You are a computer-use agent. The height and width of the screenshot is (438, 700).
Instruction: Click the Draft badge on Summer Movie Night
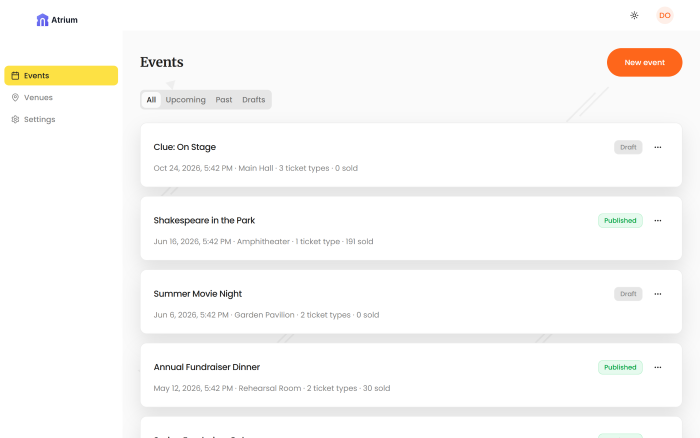tap(628, 294)
